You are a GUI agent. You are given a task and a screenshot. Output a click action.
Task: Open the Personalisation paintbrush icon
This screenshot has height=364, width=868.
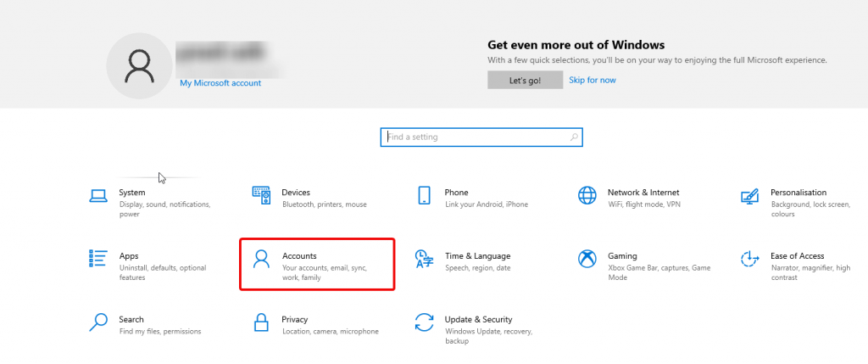click(x=749, y=196)
